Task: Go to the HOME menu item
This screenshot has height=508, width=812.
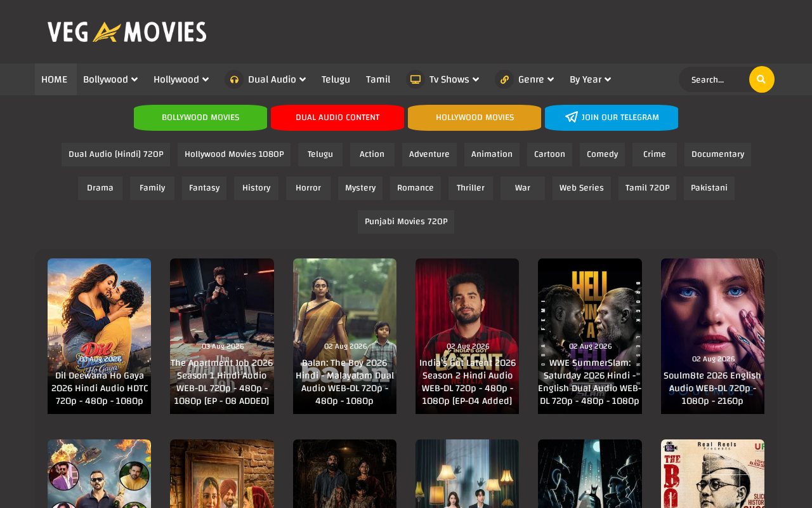Action: click(55, 79)
